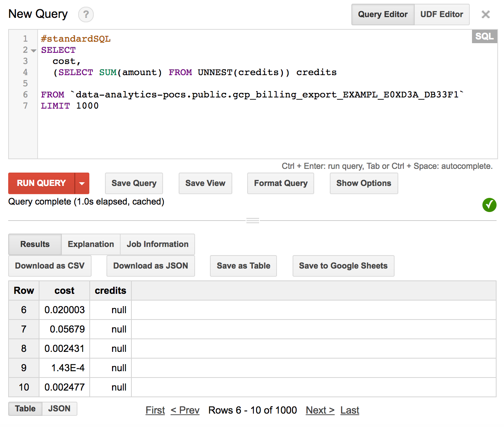504x427 pixels.
Task: Click the SQL badge in the editor
Action: [x=484, y=36]
